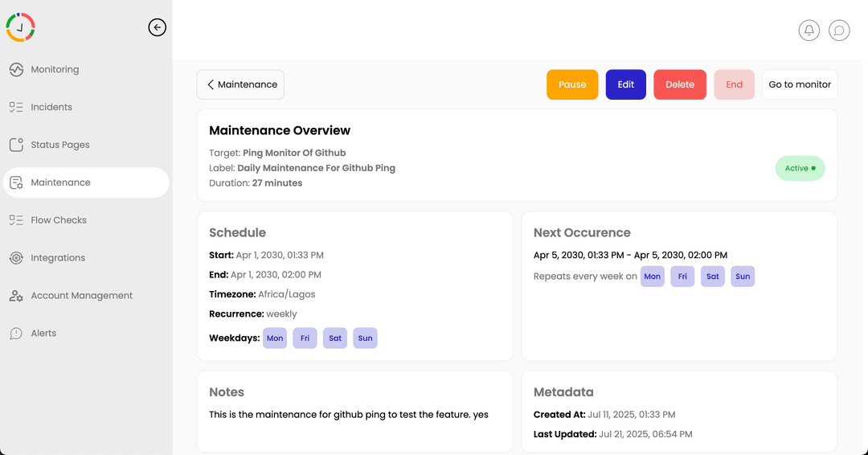Click the app logo icon

click(x=20, y=27)
